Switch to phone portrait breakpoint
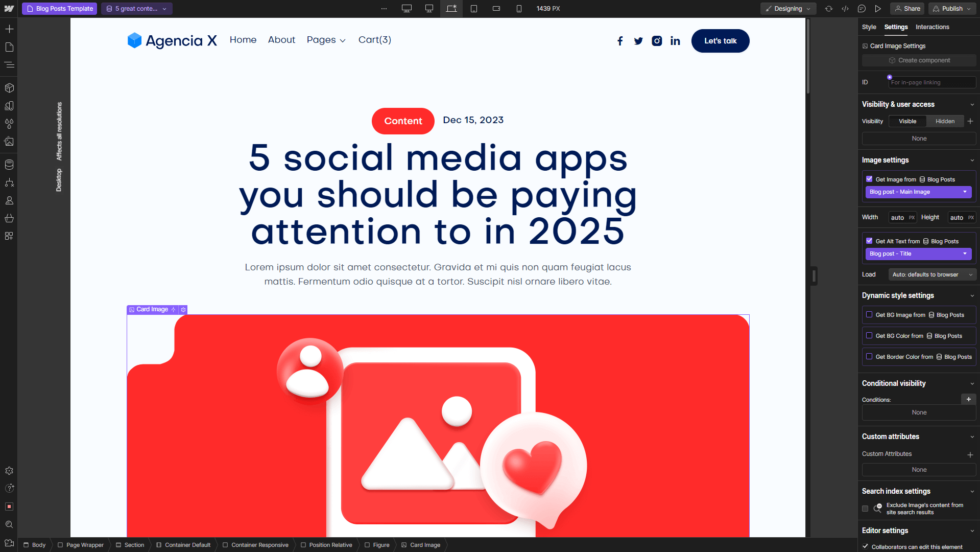The height and width of the screenshot is (552, 980). pyautogui.click(x=519, y=9)
